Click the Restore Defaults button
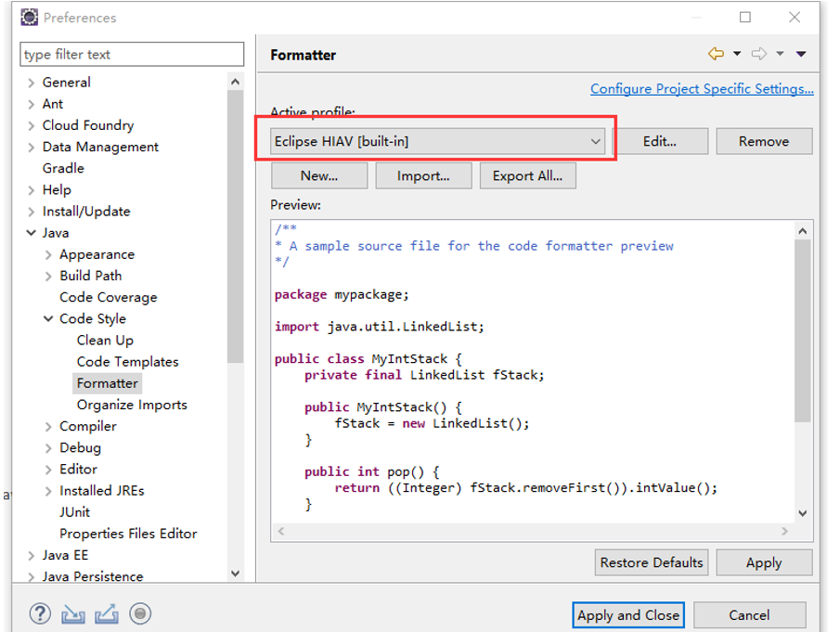The image size is (840, 632). (x=651, y=562)
